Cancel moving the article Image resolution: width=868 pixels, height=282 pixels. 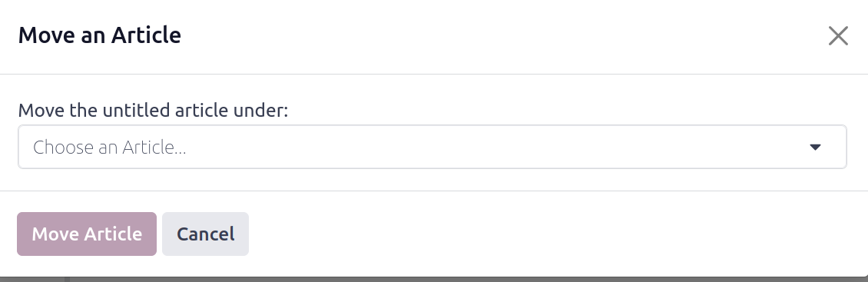click(205, 234)
